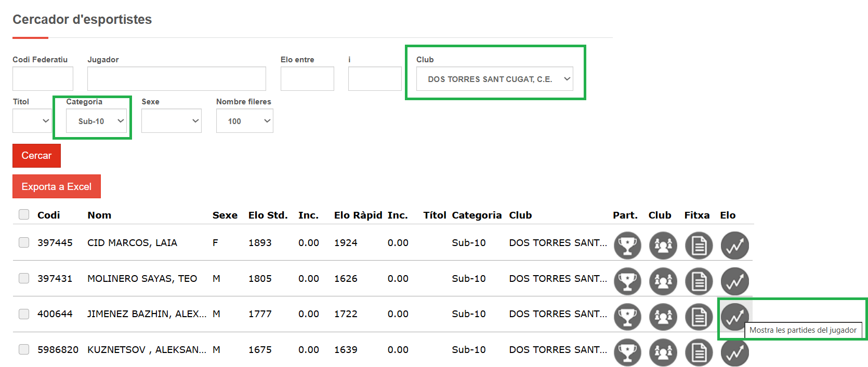Open the Títol dropdown
868x367 pixels.
(32, 121)
